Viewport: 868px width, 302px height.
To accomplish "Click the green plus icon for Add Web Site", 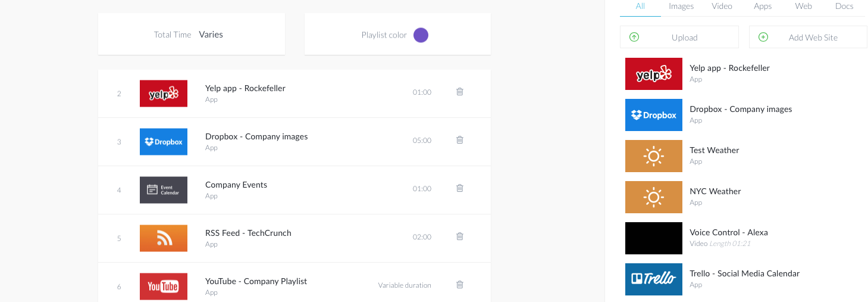I will point(763,37).
